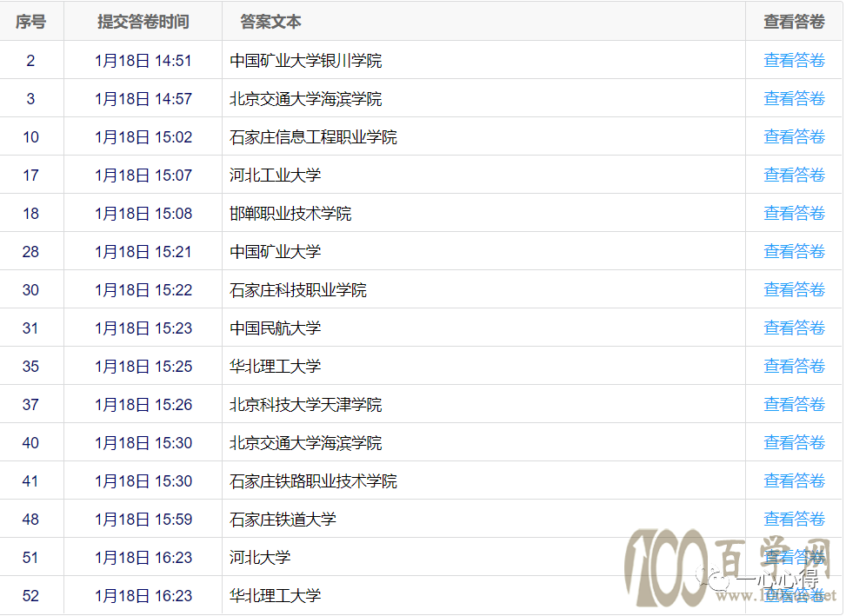
Task: Click 北京交通大学海滨学院 text in row 40
Action: (x=305, y=443)
